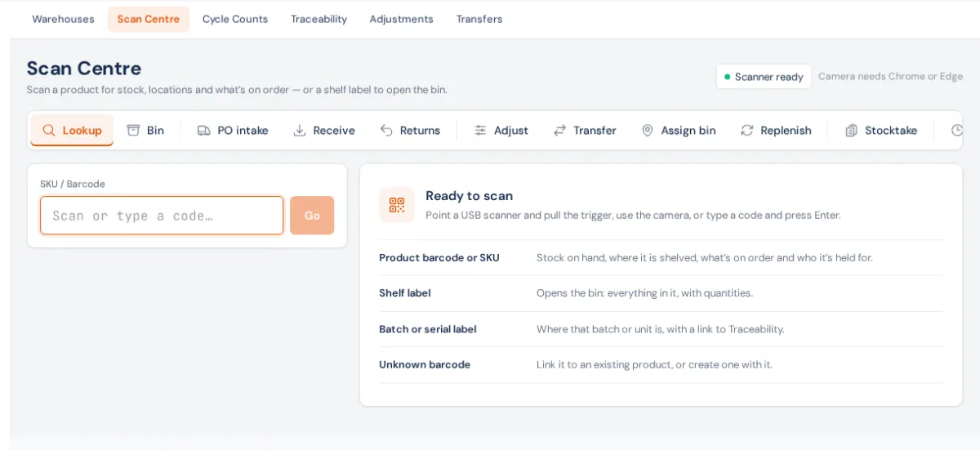This screenshot has width=980, height=450.
Task: Click the Stocktake clipboard icon
Action: click(x=851, y=131)
